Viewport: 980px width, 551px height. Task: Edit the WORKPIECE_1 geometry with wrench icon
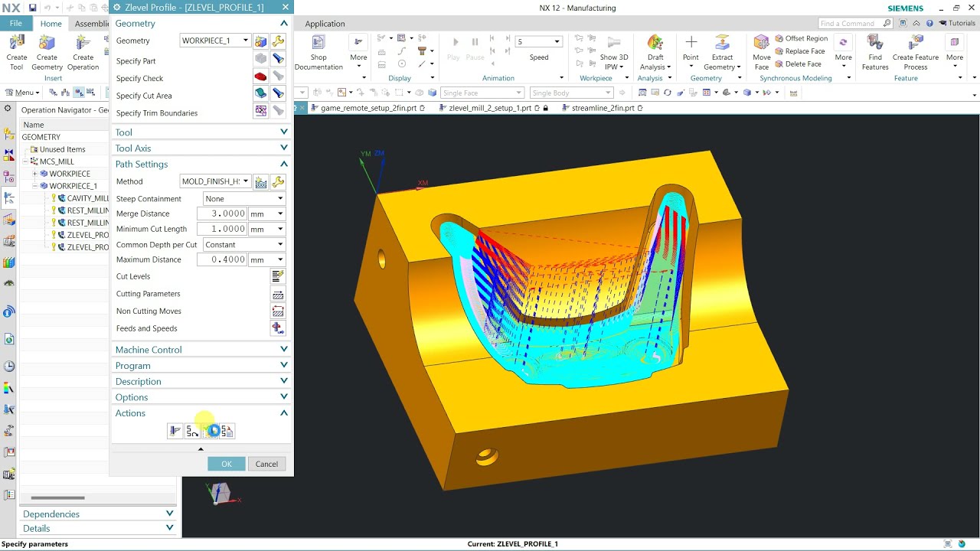tap(278, 41)
